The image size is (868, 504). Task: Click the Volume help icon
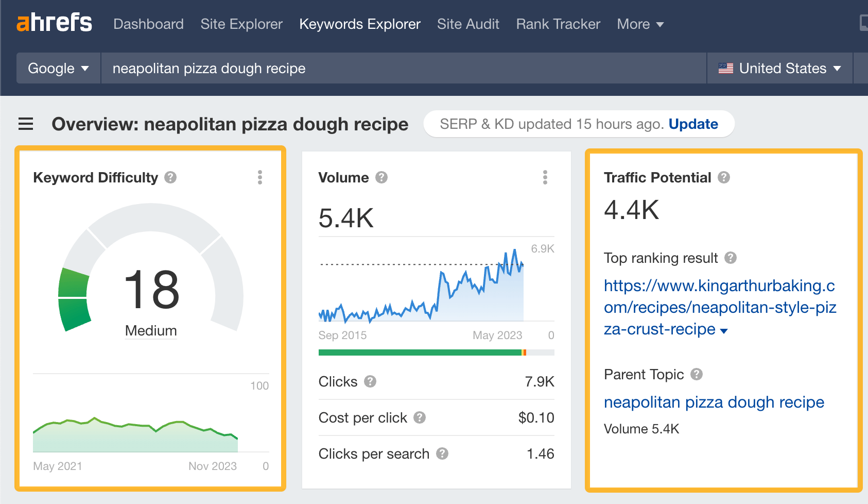pos(381,177)
